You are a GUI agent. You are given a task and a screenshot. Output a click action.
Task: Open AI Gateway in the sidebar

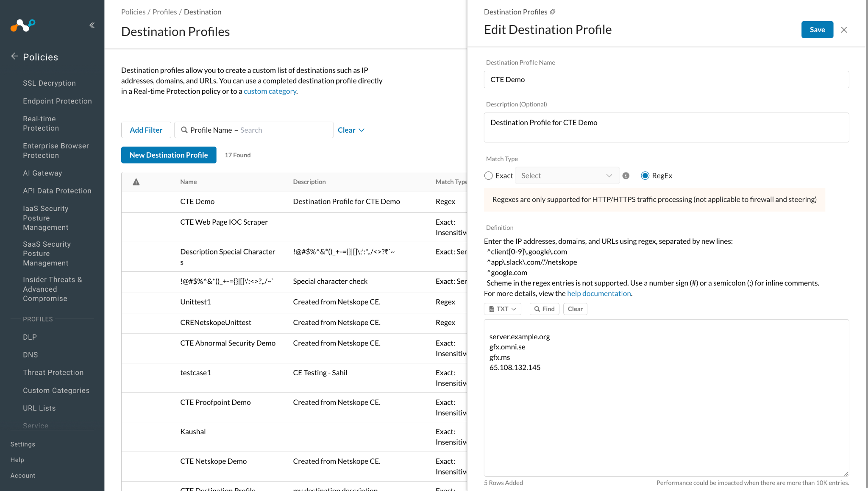tap(42, 173)
